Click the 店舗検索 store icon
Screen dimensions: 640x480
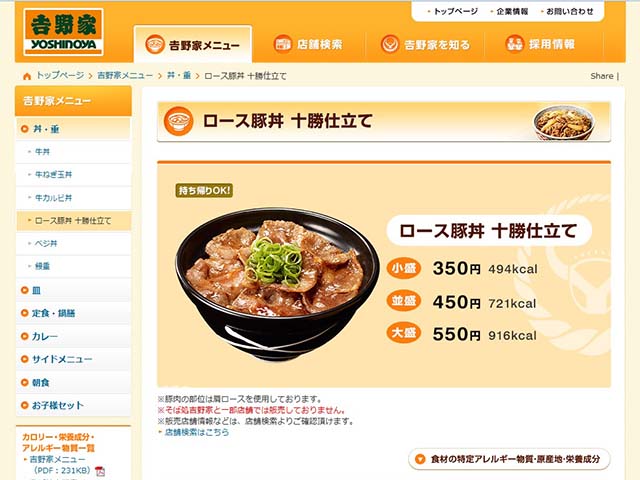(282, 44)
